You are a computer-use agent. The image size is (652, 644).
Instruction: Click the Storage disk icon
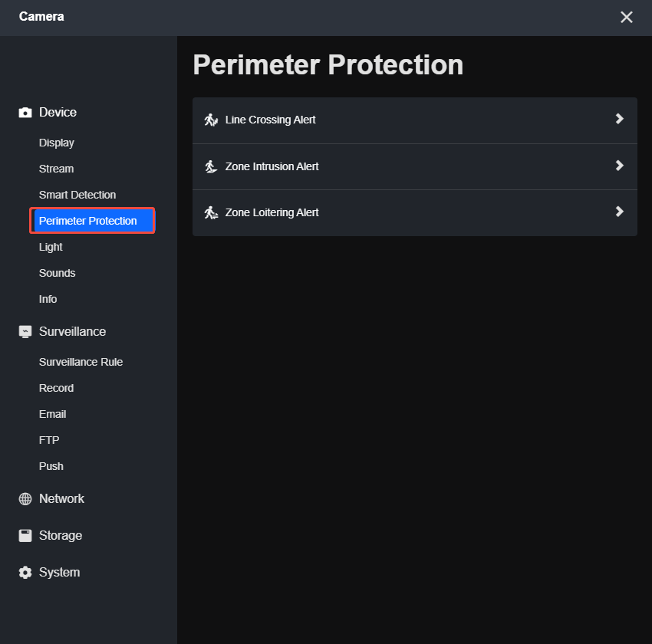click(x=25, y=535)
